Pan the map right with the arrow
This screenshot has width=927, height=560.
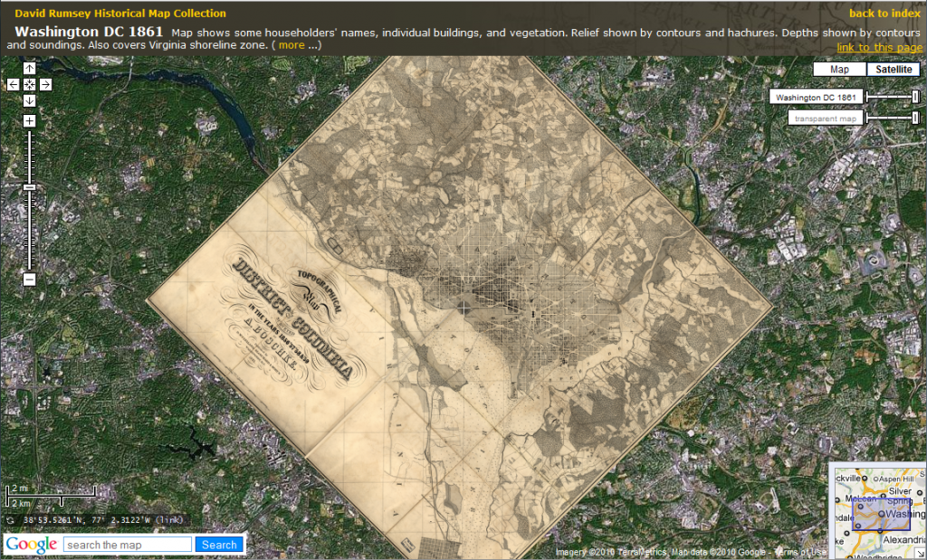point(45,84)
